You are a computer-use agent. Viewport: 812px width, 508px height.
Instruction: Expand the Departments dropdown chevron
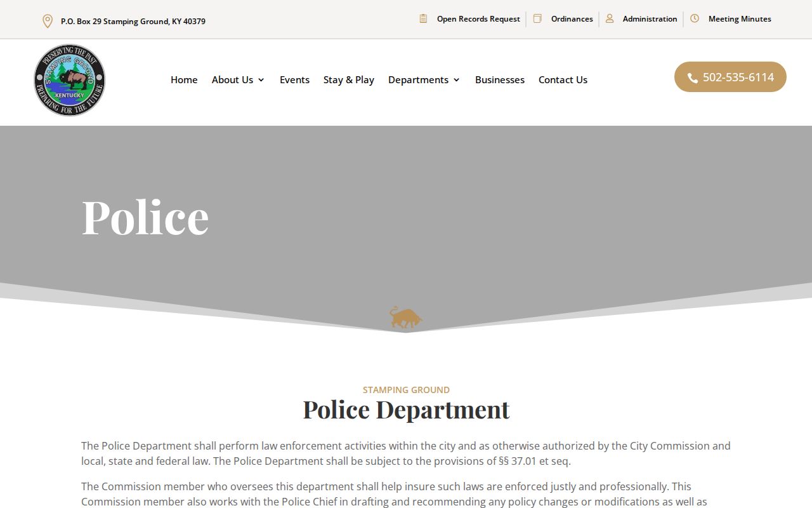(x=456, y=80)
